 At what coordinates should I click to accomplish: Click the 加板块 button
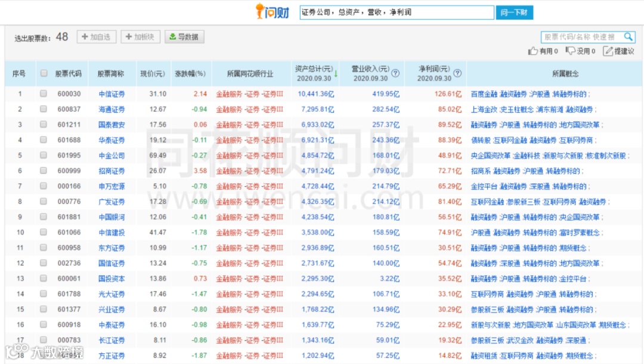pyautogui.click(x=140, y=37)
